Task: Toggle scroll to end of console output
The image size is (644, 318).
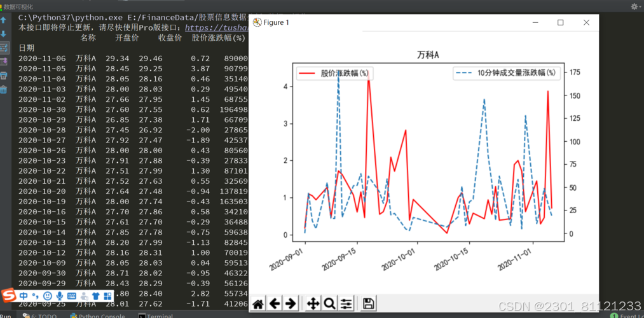Action: [4, 62]
